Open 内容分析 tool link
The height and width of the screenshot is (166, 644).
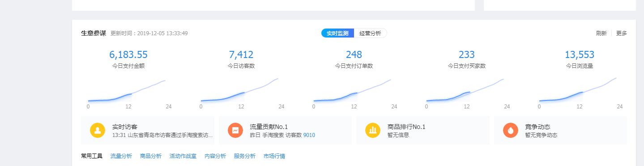click(215, 156)
